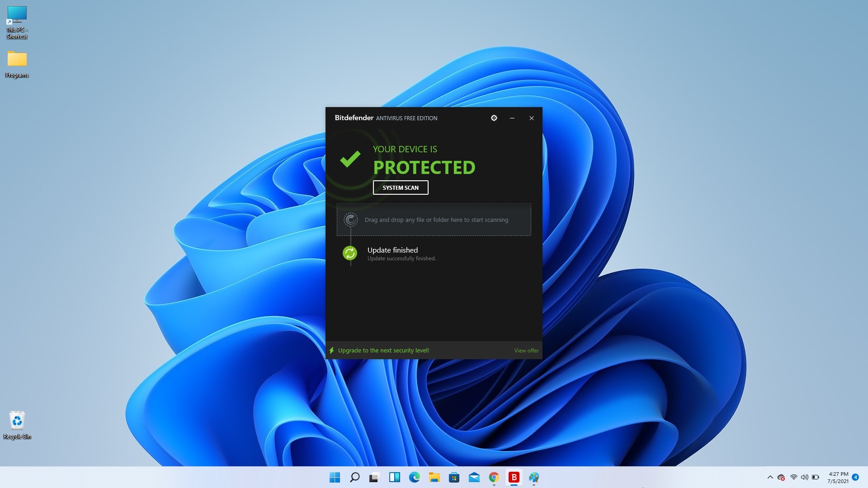Image resolution: width=868 pixels, height=488 pixels.
Task: Click the drag and drop scan area
Action: click(434, 220)
